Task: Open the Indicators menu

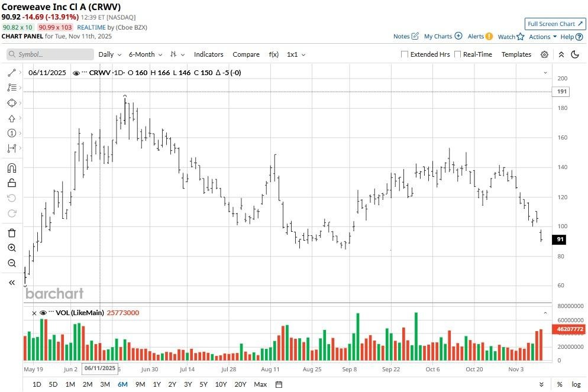Action: (x=208, y=54)
